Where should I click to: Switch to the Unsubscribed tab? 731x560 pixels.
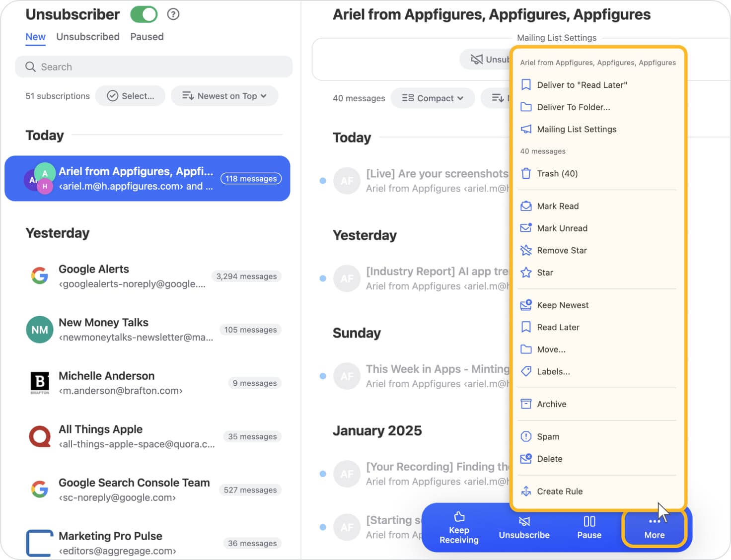pos(88,37)
